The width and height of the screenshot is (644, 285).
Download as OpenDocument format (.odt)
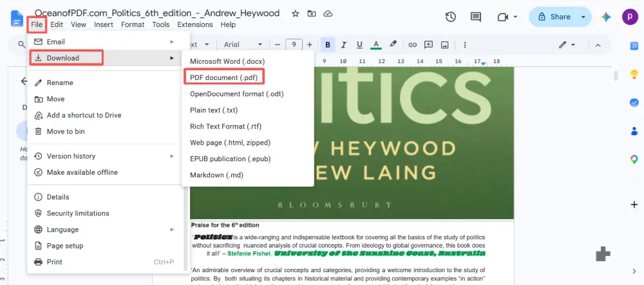248,93
